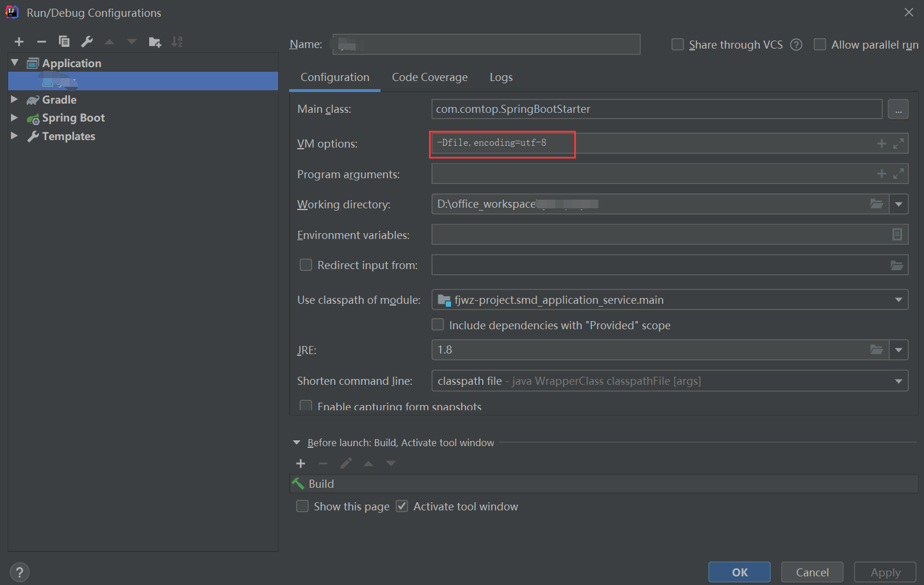This screenshot has height=585, width=924.
Task: Open the Logs tab
Action: click(501, 78)
